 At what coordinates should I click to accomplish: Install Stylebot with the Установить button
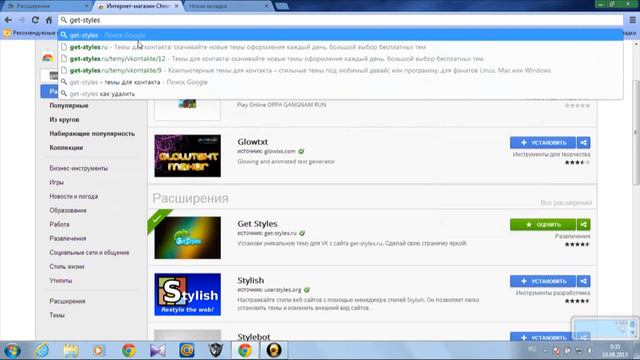tap(543, 337)
